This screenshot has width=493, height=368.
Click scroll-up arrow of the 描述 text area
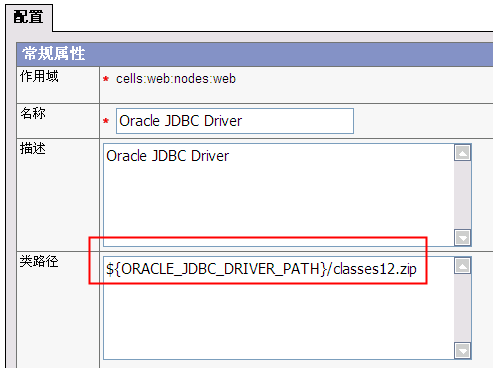pyautogui.click(x=462, y=153)
